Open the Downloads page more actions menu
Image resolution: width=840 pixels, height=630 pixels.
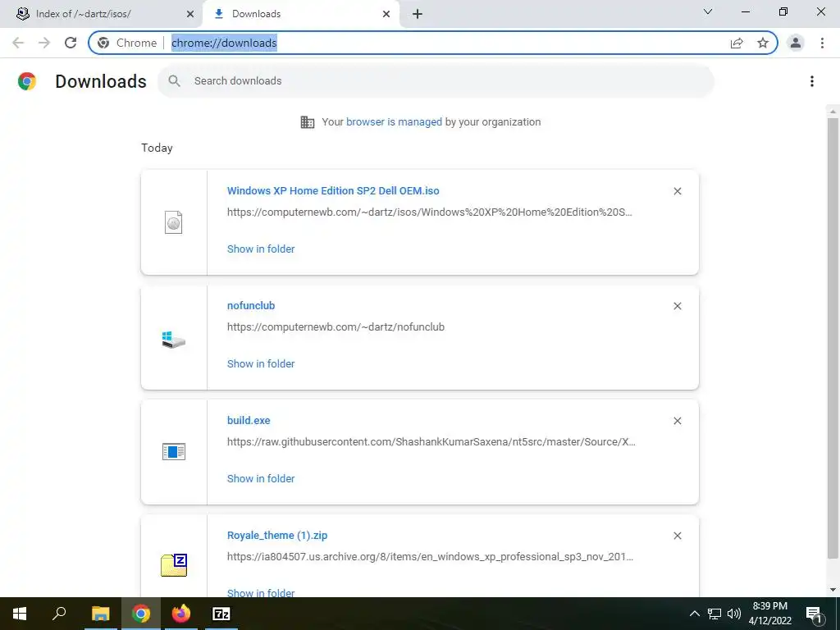[811, 81]
